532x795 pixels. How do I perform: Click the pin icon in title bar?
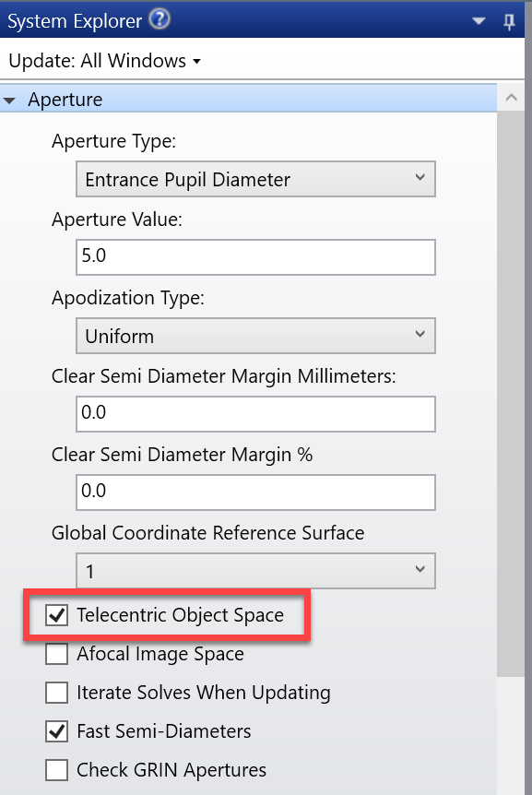tap(509, 21)
